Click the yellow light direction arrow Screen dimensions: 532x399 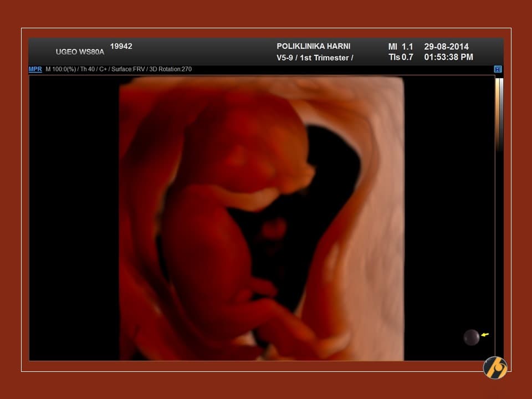pos(485,335)
